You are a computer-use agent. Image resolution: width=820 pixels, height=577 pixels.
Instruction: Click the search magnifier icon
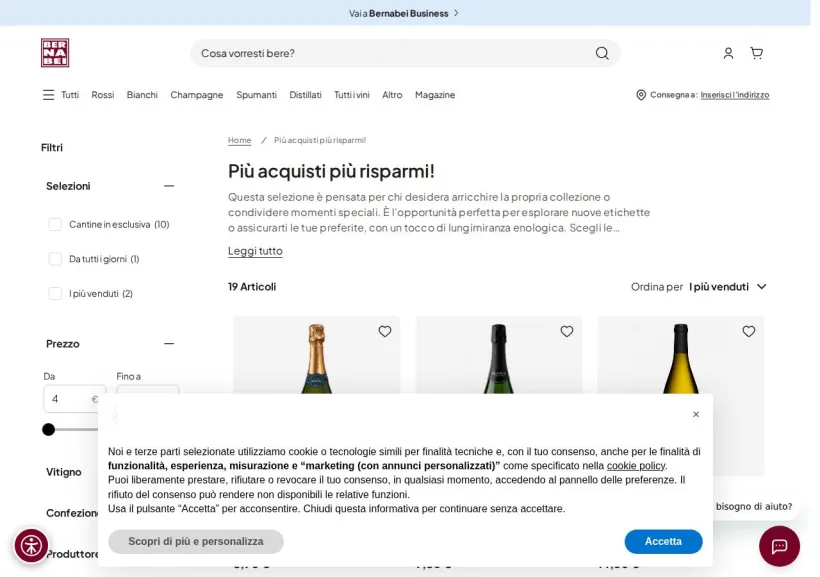[x=602, y=53]
